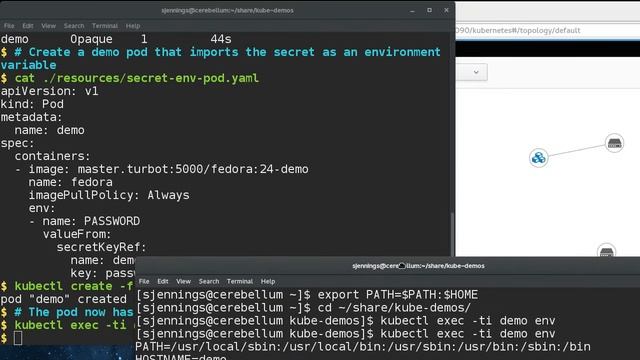Minimize the upper terminal window
640x360 pixels.
point(412,11)
